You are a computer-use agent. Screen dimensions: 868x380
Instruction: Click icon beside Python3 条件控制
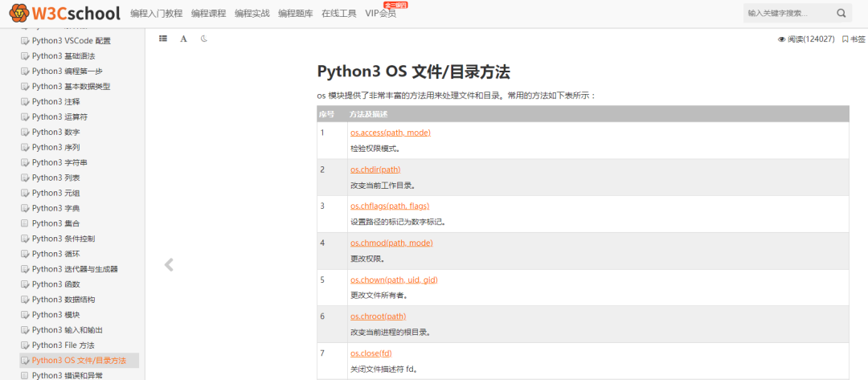pos(24,239)
